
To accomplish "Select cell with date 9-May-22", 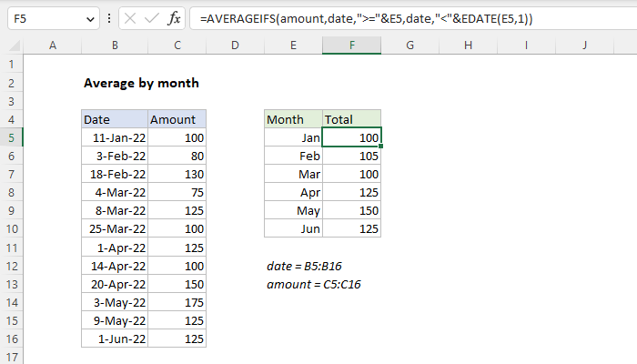I will point(115,321).
